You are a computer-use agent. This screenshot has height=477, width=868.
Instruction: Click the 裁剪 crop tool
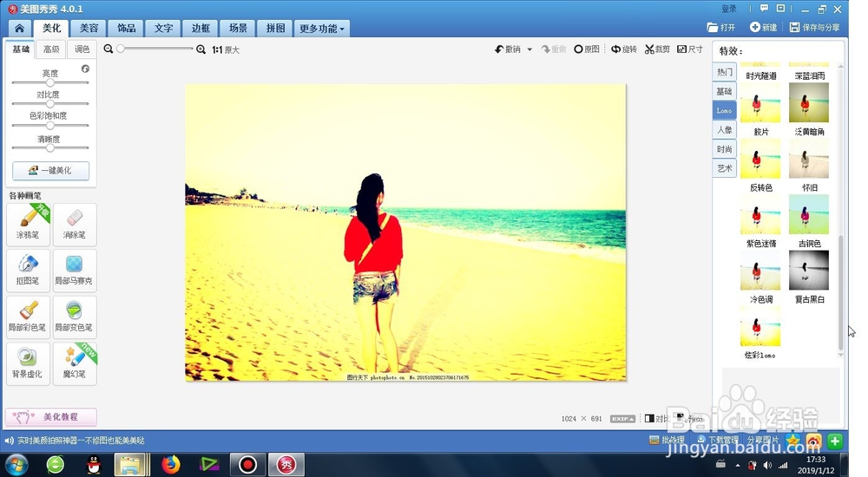(657, 49)
